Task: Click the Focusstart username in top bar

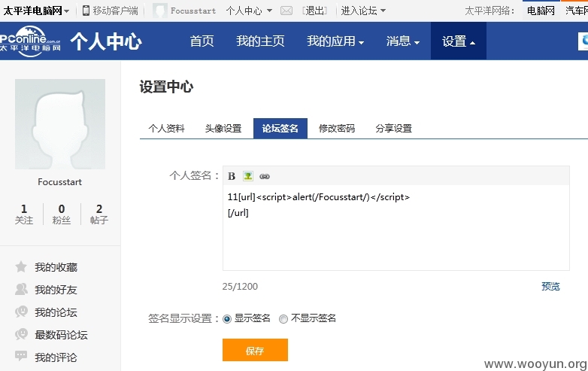Action: coord(193,11)
